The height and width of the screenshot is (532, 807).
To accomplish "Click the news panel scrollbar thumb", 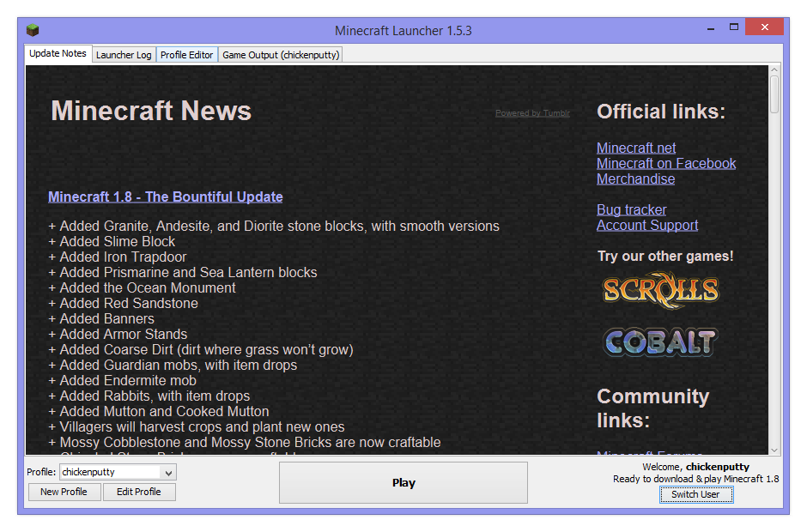I will [x=774, y=94].
